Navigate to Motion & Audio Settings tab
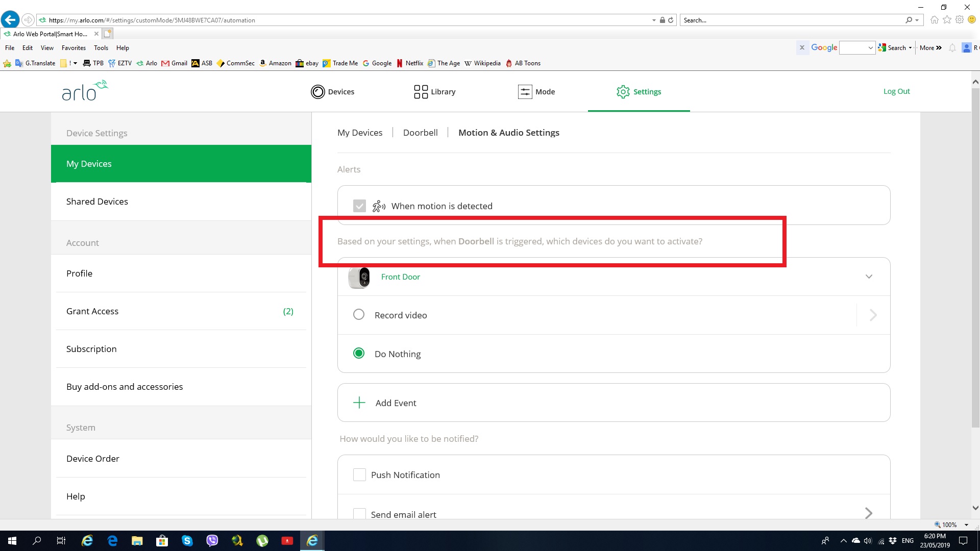 coord(509,132)
